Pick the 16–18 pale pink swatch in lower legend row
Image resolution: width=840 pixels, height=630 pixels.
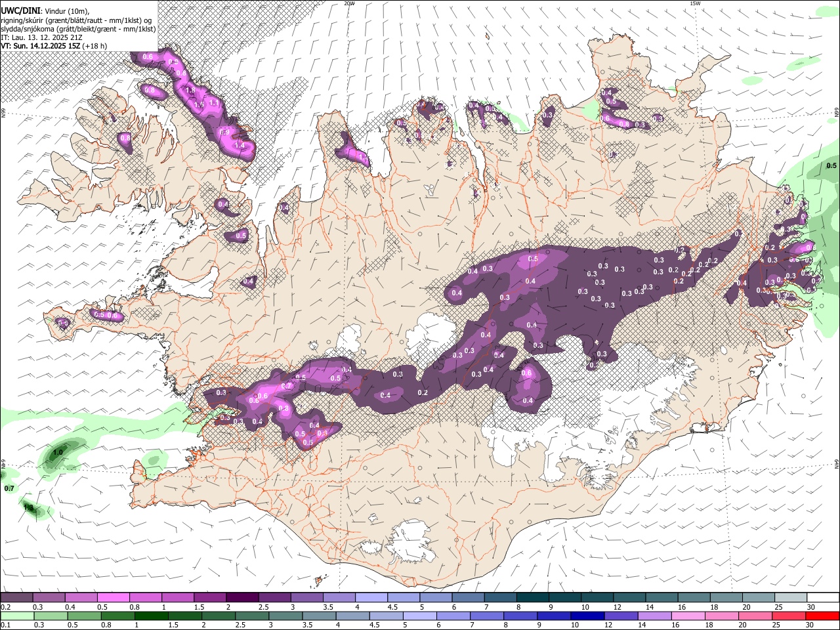click(688, 616)
